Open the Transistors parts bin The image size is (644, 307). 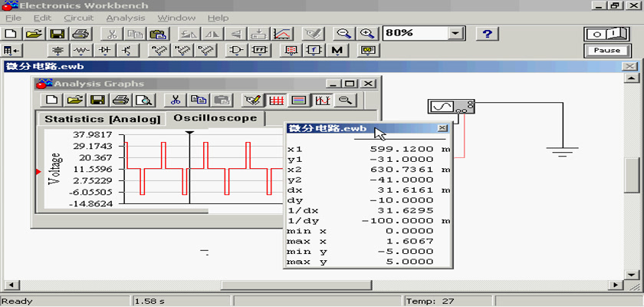tap(128, 50)
